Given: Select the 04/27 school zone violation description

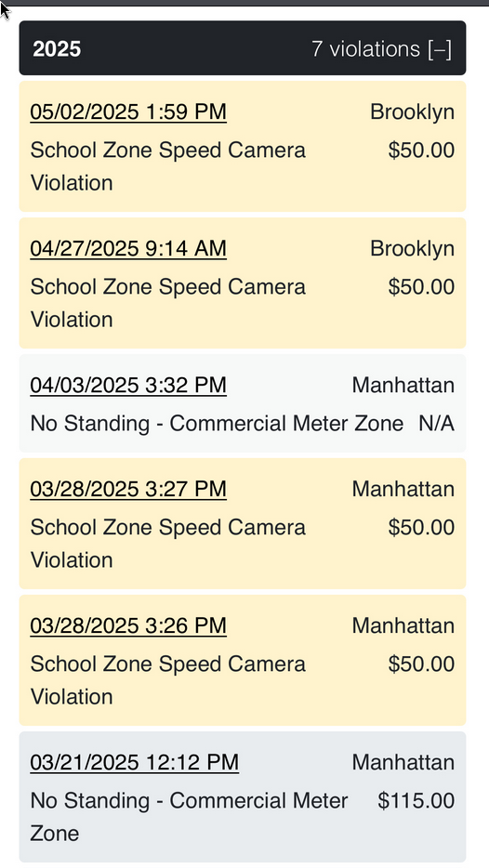Looking at the screenshot, I should [x=167, y=303].
